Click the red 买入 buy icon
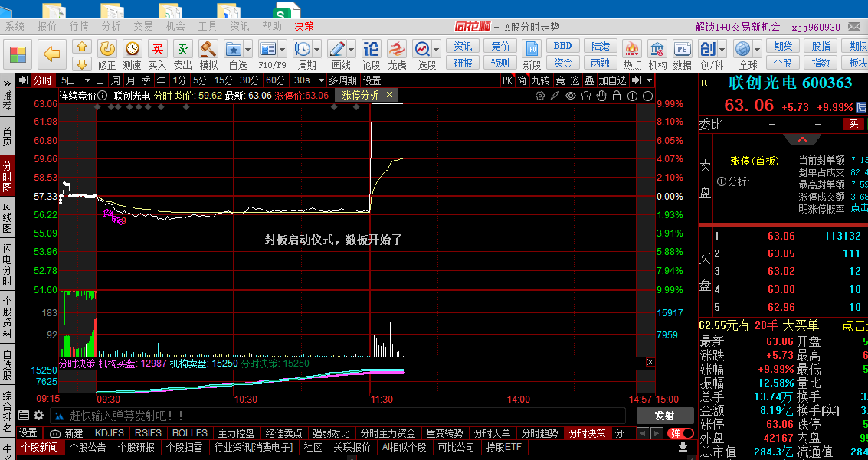The image size is (868, 460). pos(157,55)
